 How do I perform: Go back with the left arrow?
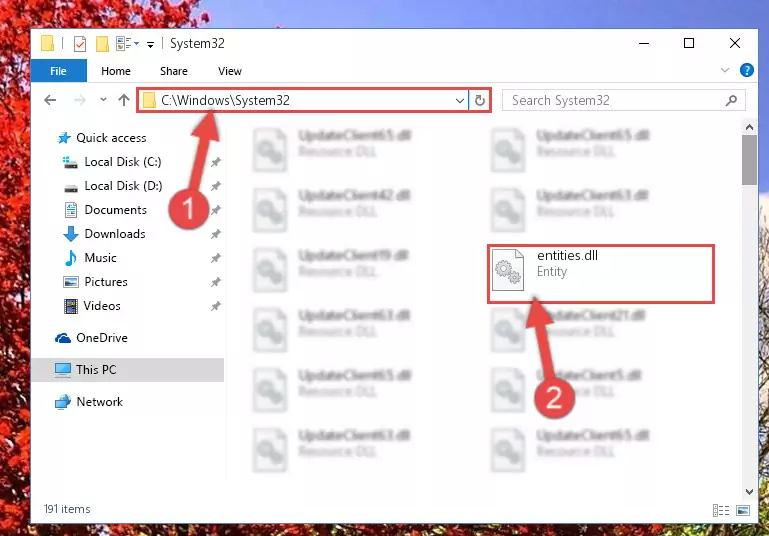[50, 101]
